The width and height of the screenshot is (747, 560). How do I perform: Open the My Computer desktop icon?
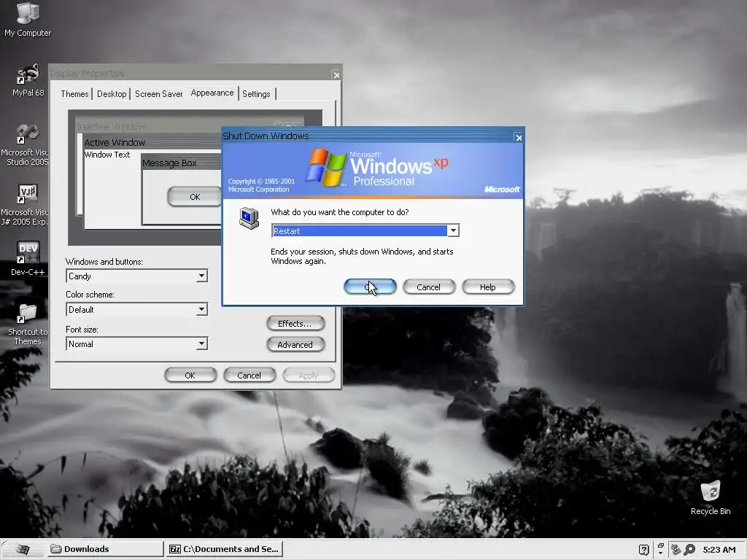(x=28, y=19)
